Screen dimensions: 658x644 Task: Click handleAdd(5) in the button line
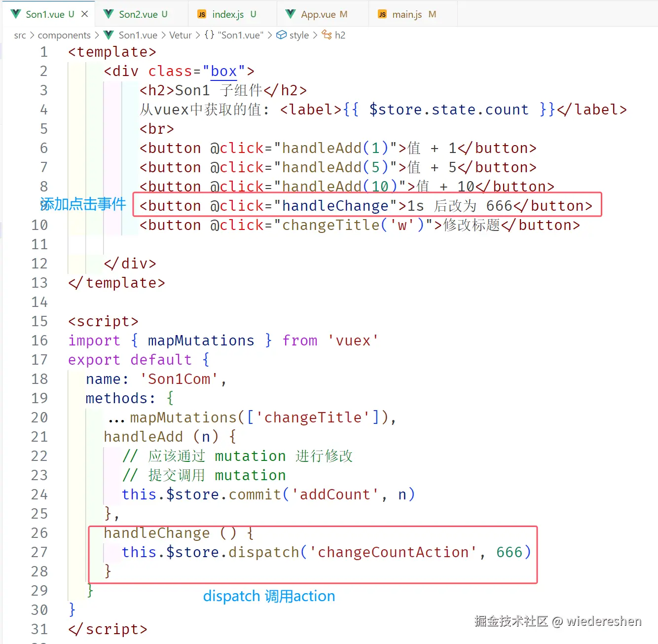(335, 167)
